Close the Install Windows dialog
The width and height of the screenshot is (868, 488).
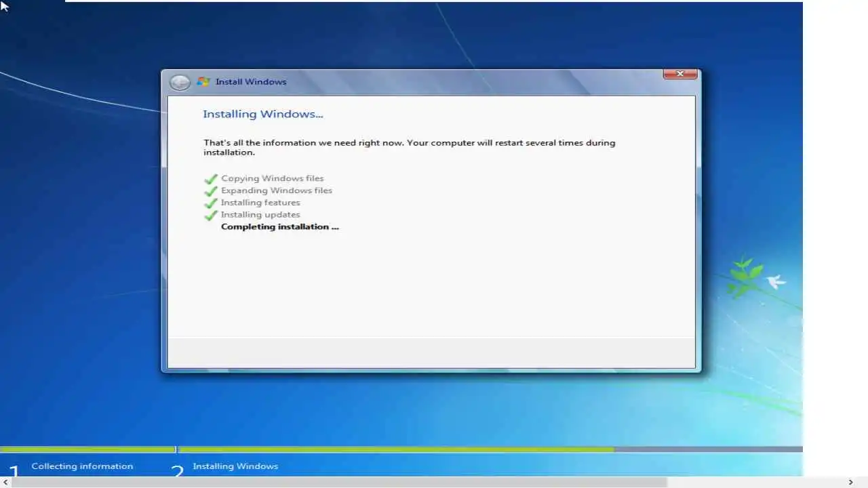(x=679, y=74)
